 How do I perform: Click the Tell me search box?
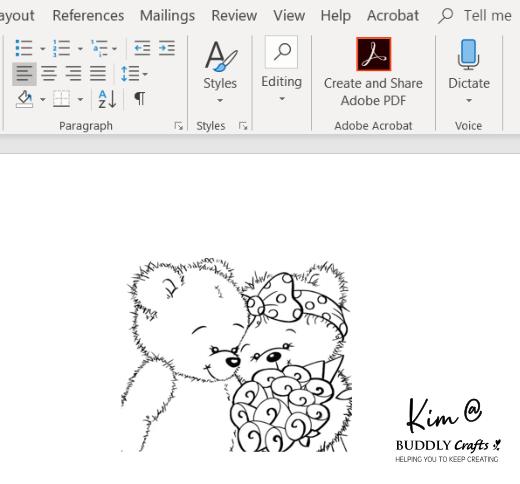[476, 16]
